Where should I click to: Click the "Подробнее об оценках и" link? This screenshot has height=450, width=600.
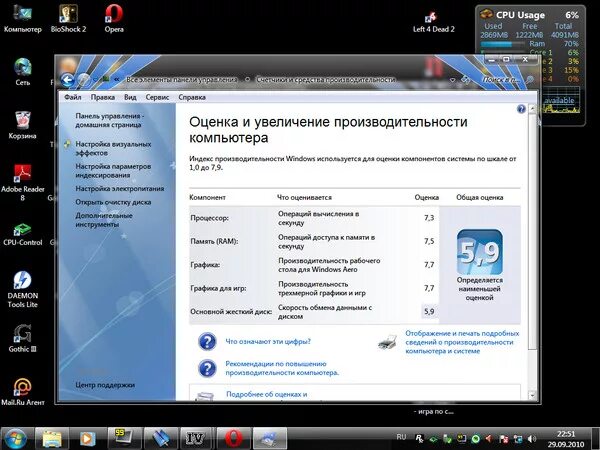[x=266, y=394]
